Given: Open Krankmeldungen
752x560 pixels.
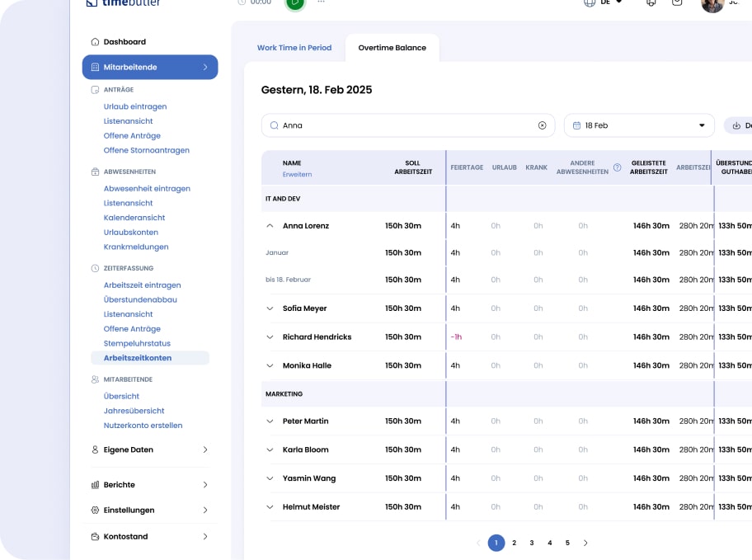Looking at the screenshot, I should [136, 247].
